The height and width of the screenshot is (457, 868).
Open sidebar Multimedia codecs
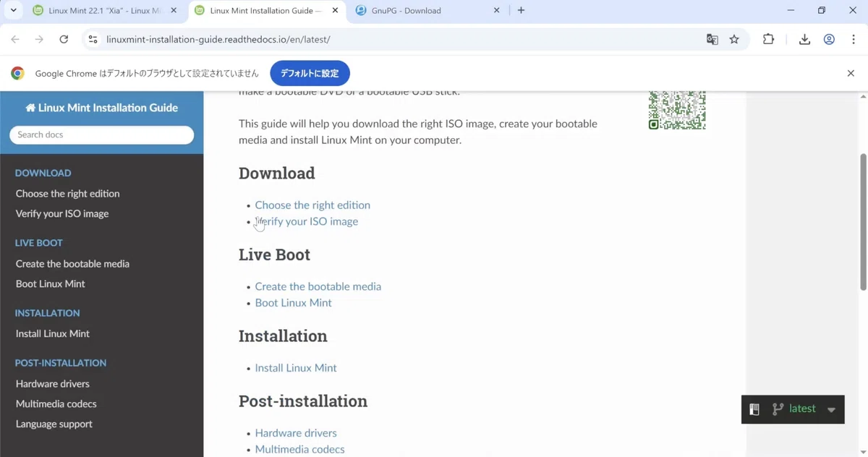coord(56,404)
